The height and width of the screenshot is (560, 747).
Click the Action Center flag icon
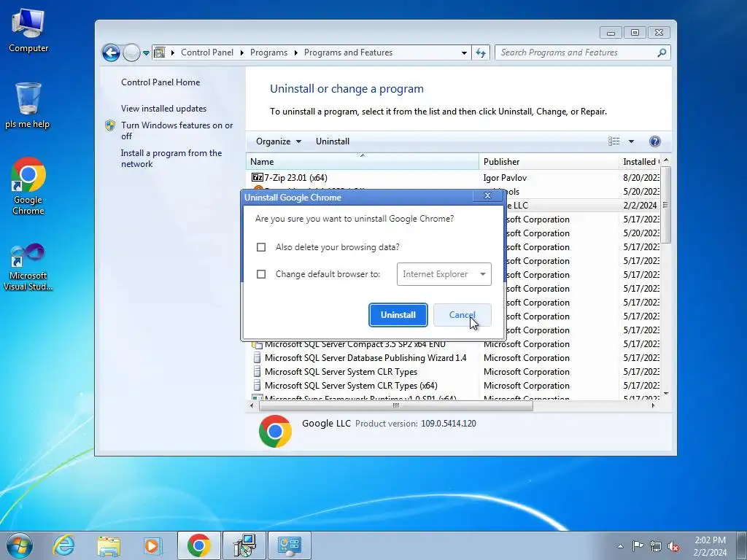tap(638, 545)
